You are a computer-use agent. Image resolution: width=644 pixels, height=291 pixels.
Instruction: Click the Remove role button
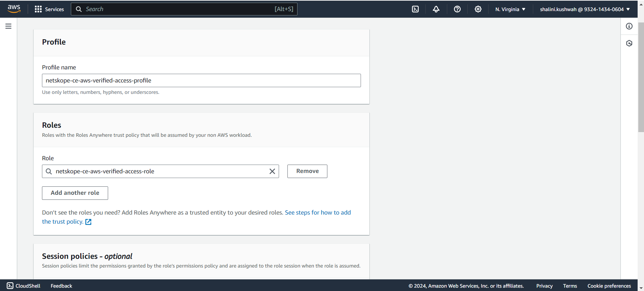(x=307, y=171)
